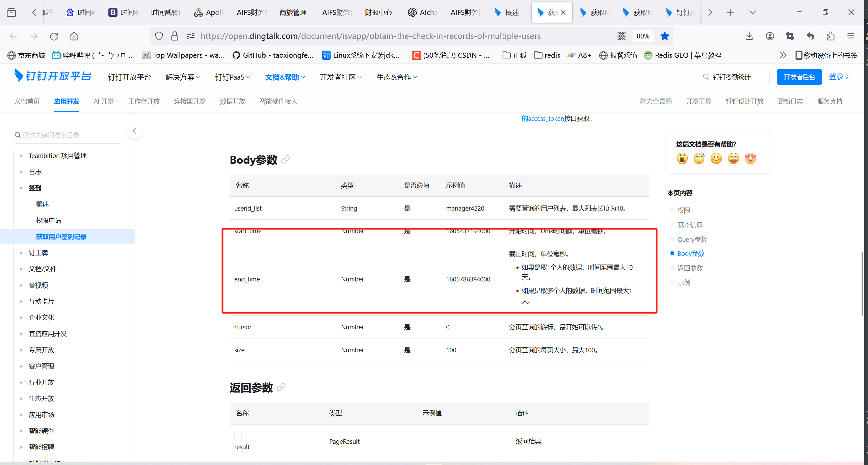
Task: Click the blue bookmark star icon
Action: 664,36
